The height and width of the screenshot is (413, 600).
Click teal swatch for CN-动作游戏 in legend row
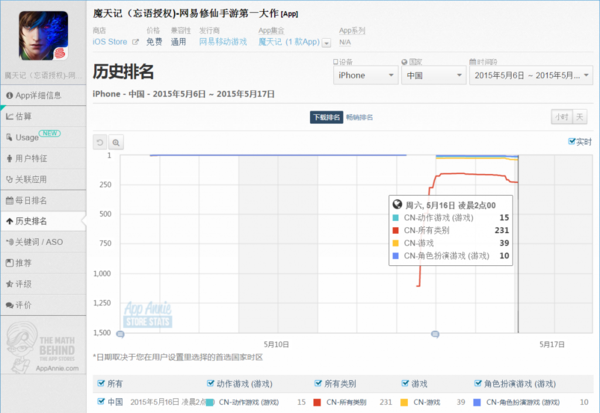point(210,402)
